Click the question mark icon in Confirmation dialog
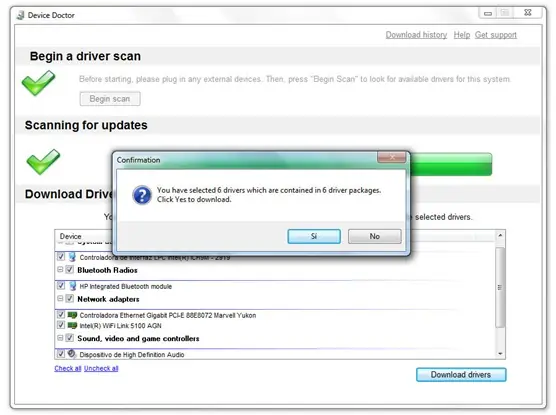The height and width of the screenshot is (415, 556). (x=142, y=195)
